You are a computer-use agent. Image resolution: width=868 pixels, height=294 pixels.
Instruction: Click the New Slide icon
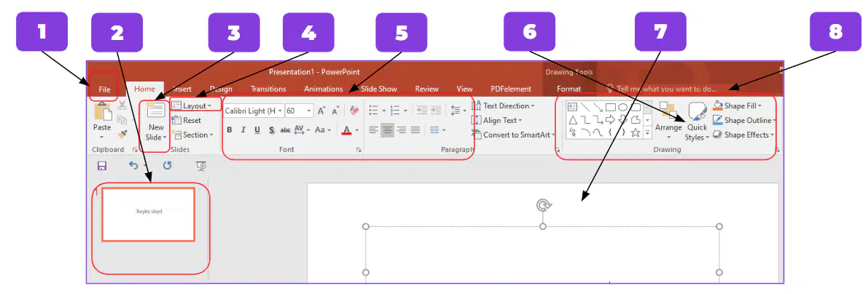pyautogui.click(x=155, y=111)
